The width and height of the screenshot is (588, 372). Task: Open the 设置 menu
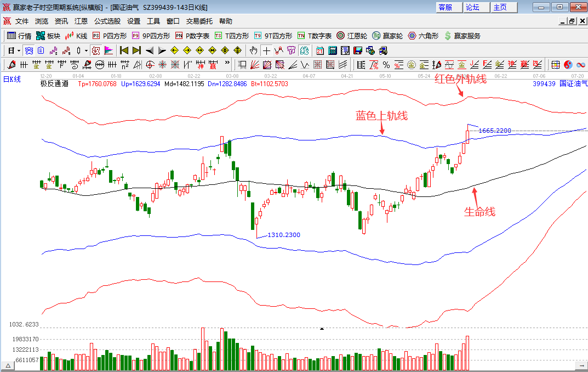pos(134,21)
